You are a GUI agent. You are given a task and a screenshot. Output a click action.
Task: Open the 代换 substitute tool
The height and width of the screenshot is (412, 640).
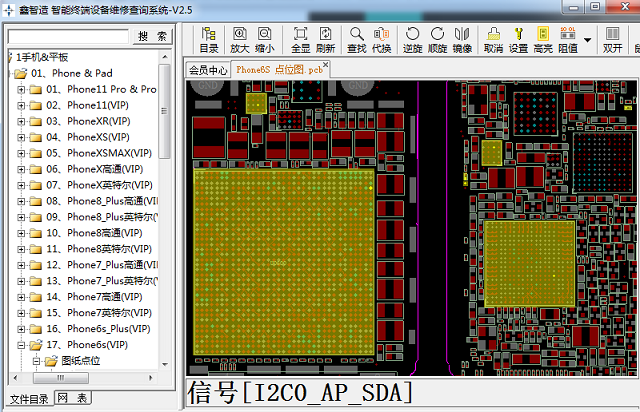click(382, 40)
